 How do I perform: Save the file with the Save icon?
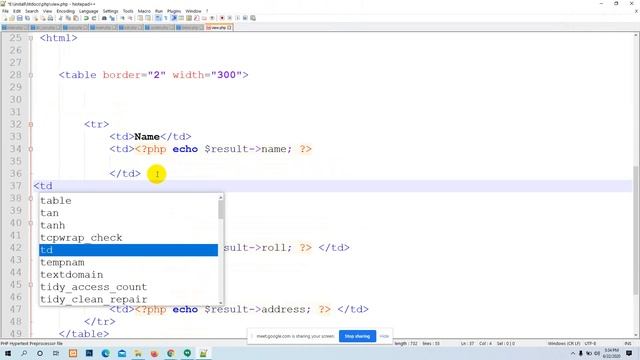point(20,18)
